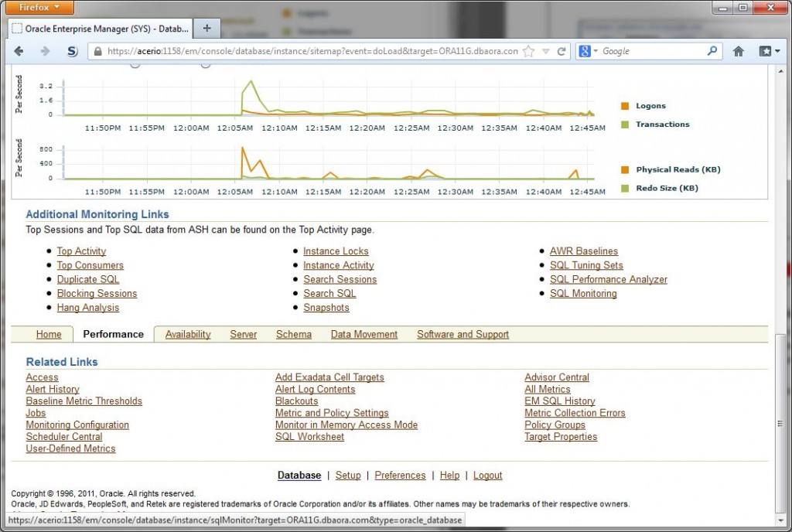This screenshot has width=792, height=532.
Task: Open the Scheduler Central link
Action: click(63, 437)
